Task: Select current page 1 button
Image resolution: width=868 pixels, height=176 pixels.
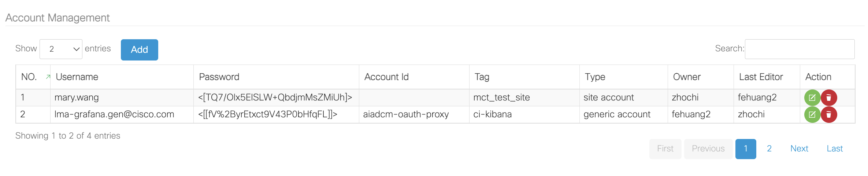Action: point(746,149)
